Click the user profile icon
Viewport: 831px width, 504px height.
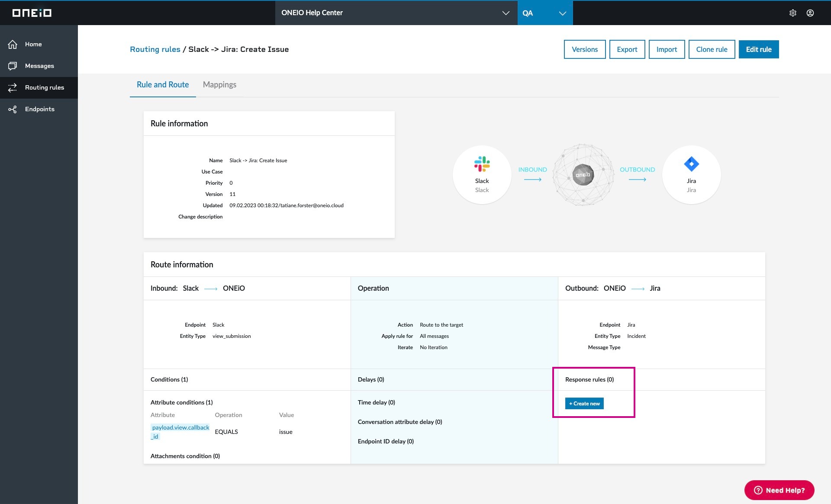(810, 13)
